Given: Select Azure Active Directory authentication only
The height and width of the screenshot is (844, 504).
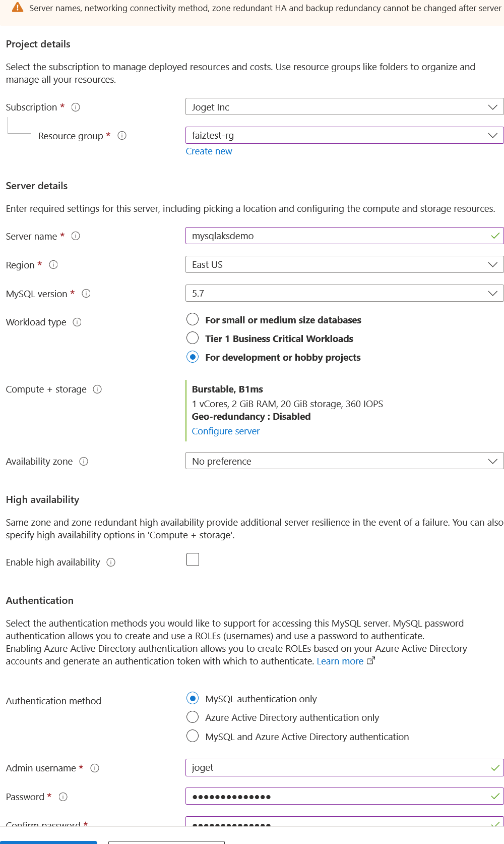Looking at the screenshot, I should (x=193, y=717).
